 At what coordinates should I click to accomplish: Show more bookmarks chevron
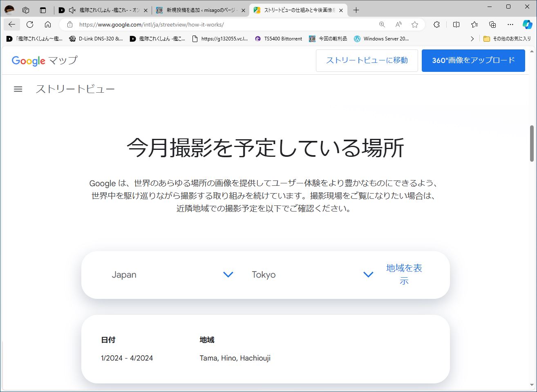coord(472,39)
